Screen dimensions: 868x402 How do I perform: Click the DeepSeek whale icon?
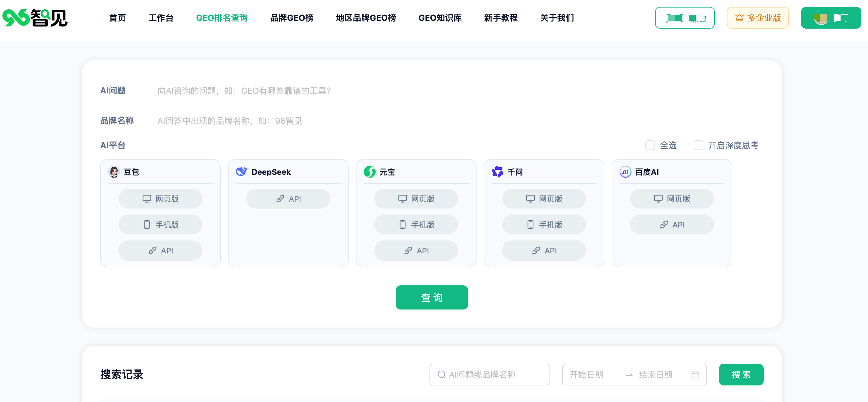coord(242,172)
